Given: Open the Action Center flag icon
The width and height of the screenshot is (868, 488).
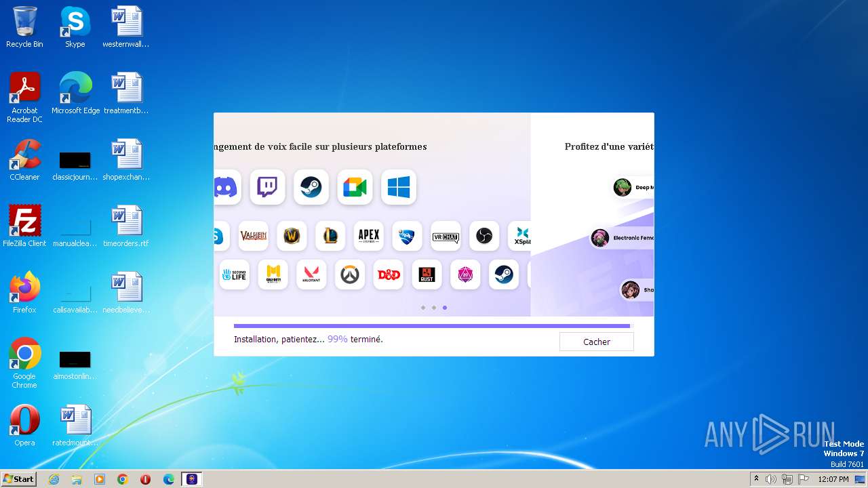Looking at the screenshot, I should click(804, 479).
